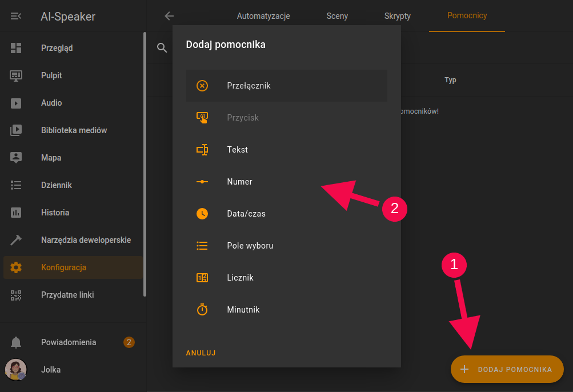
Task: Select the Minutnik timer icon
Action: pos(202,309)
